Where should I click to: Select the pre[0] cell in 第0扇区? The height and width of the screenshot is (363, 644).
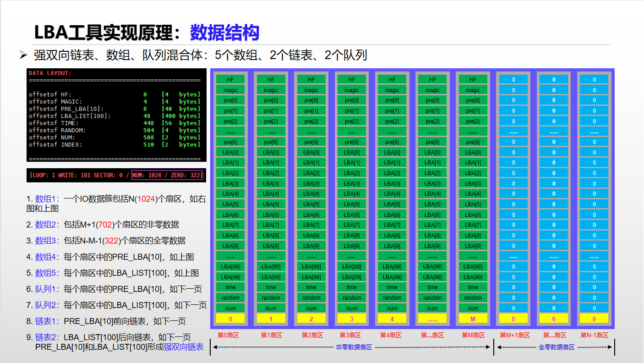pyautogui.click(x=230, y=100)
